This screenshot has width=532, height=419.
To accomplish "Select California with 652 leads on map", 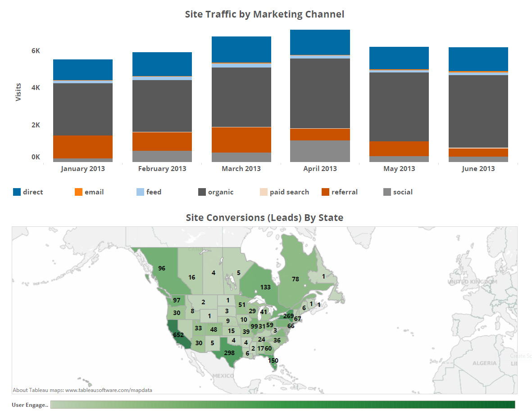I will tap(178, 335).
